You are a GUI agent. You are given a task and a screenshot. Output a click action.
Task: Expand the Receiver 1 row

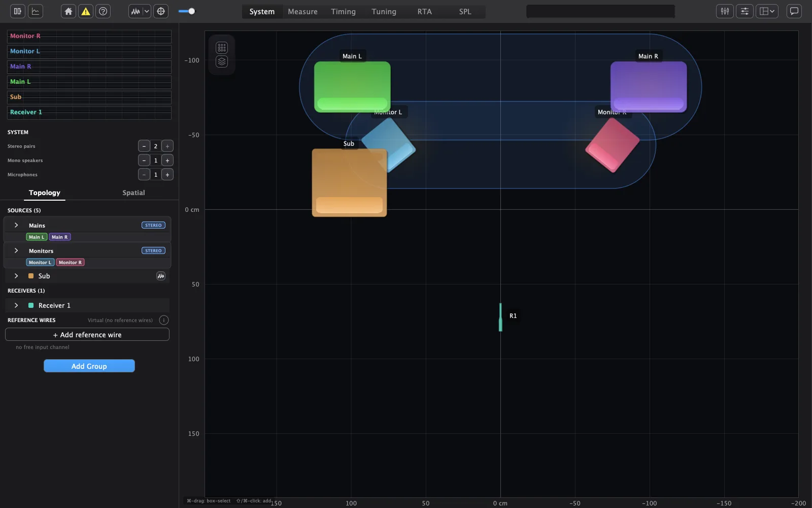16,305
